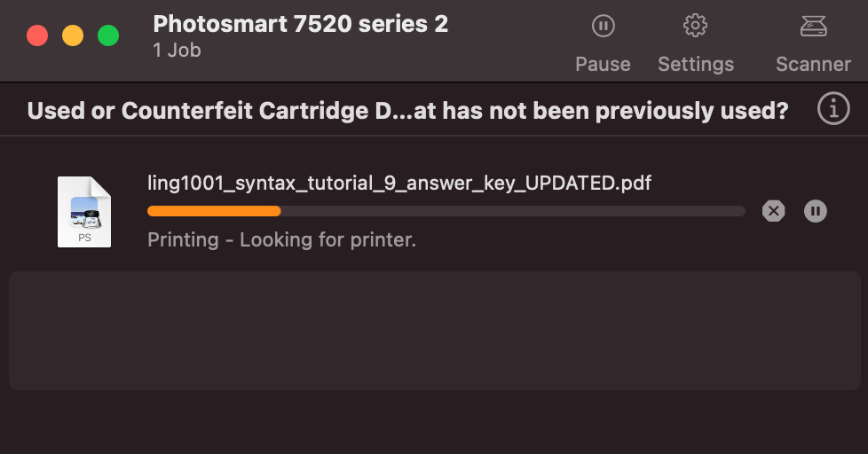
Task: Click the info icon beside cartridge warning
Action: (832, 110)
